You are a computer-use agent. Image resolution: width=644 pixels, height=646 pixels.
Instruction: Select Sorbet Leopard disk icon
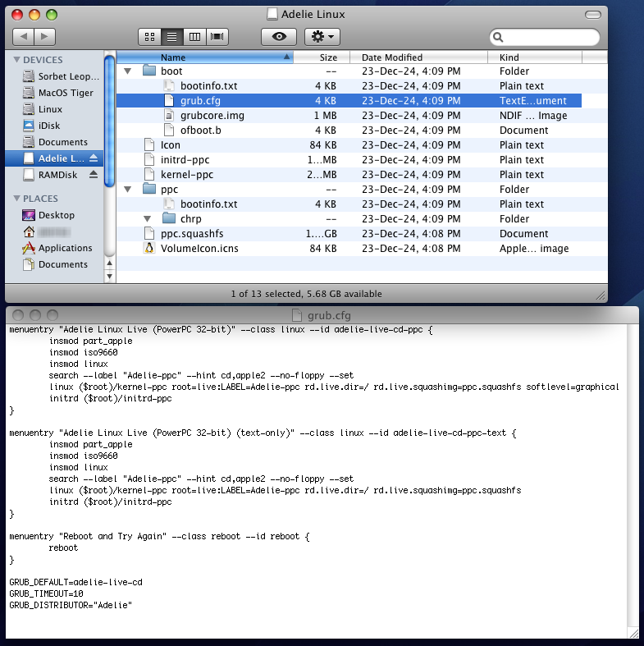pyautogui.click(x=29, y=76)
